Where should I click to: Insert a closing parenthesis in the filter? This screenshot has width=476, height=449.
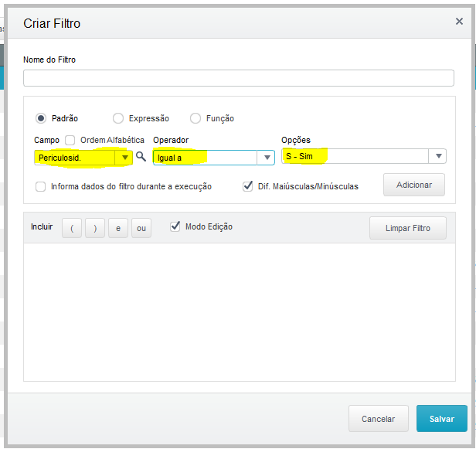(x=95, y=228)
